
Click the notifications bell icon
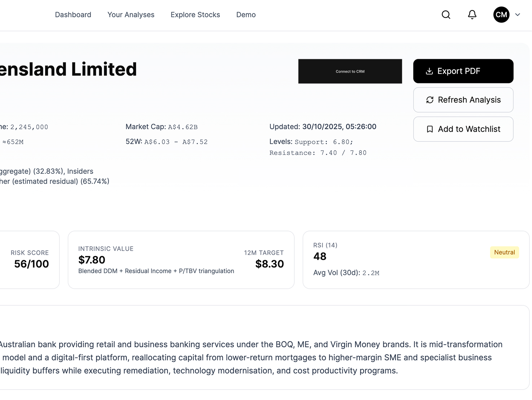[472, 15]
